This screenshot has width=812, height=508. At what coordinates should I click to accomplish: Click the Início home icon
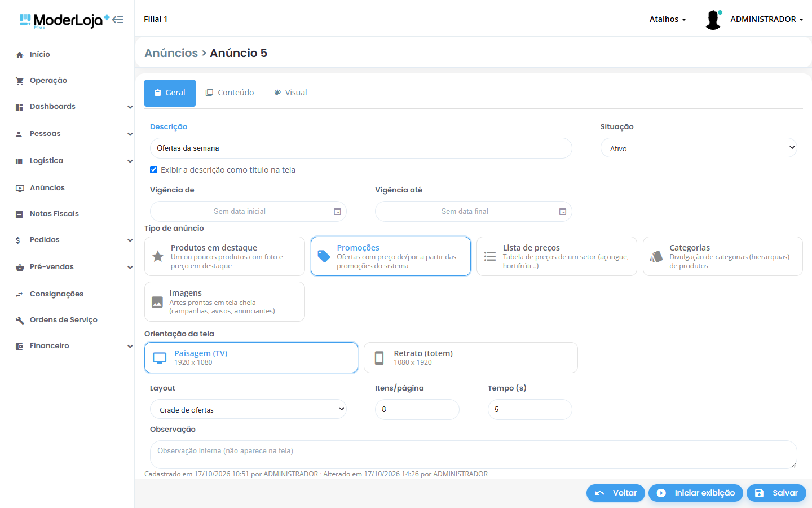[x=20, y=55]
